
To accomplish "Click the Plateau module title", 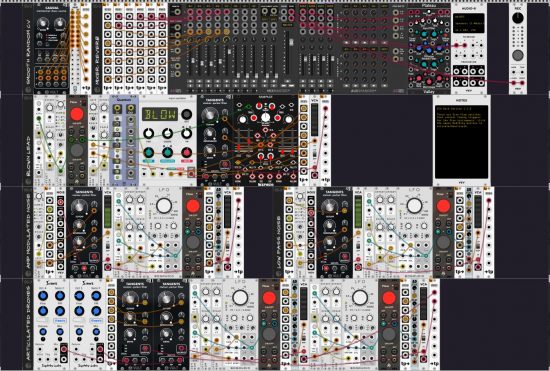I will coord(429,6).
